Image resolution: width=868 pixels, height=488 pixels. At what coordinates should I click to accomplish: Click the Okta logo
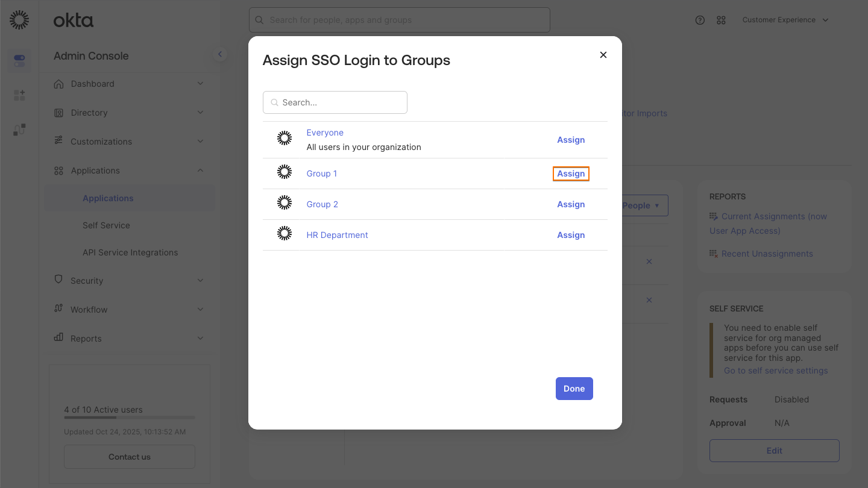coord(73,20)
